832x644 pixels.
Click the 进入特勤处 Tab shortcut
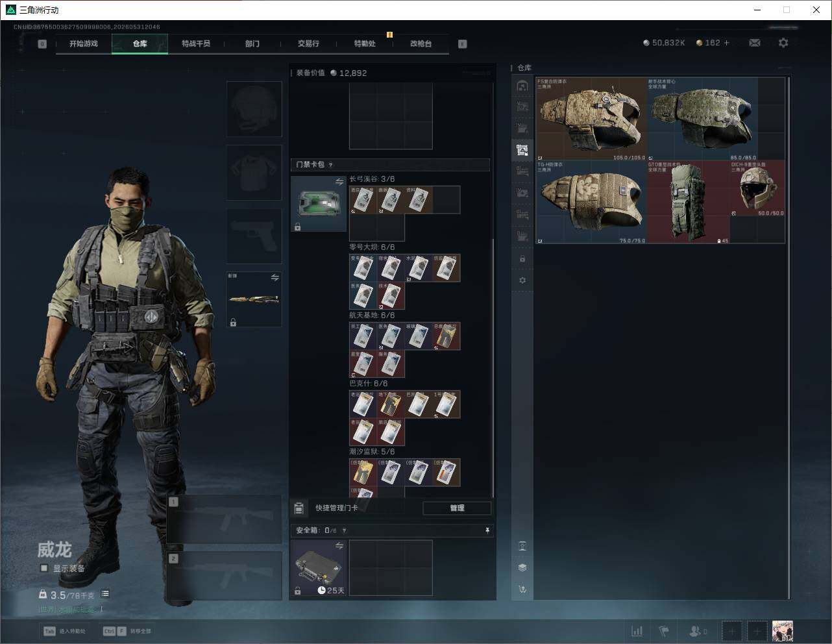[64, 631]
